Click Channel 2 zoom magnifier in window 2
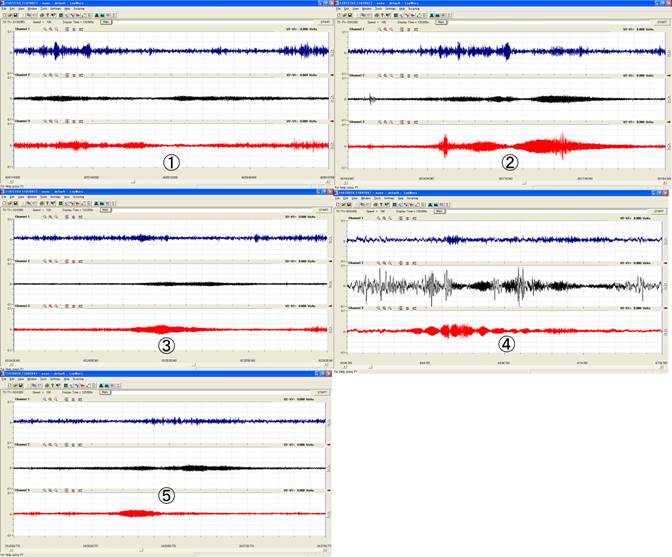The height and width of the screenshot is (557, 672). tap(381, 75)
